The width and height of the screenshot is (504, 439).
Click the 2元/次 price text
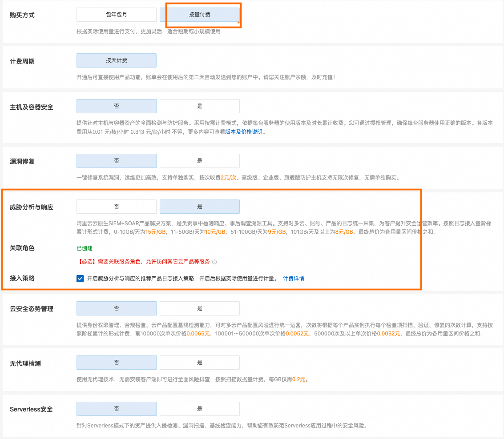(228, 178)
